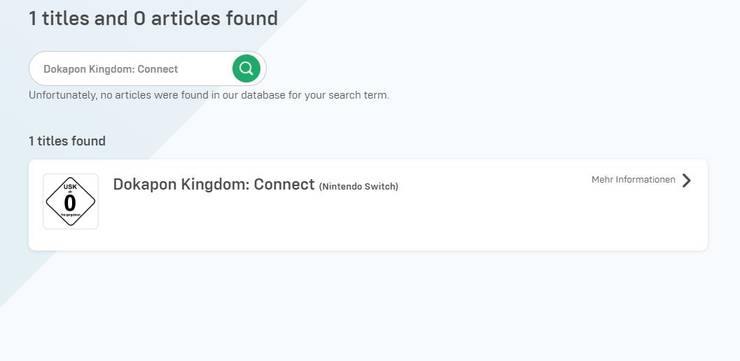The height and width of the screenshot is (361, 740).
Task: Click the no articles found message text
Action: 209,95
